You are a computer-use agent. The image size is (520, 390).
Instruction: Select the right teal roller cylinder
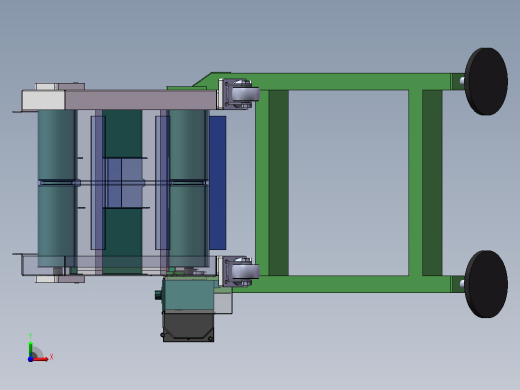coord(187,188)
